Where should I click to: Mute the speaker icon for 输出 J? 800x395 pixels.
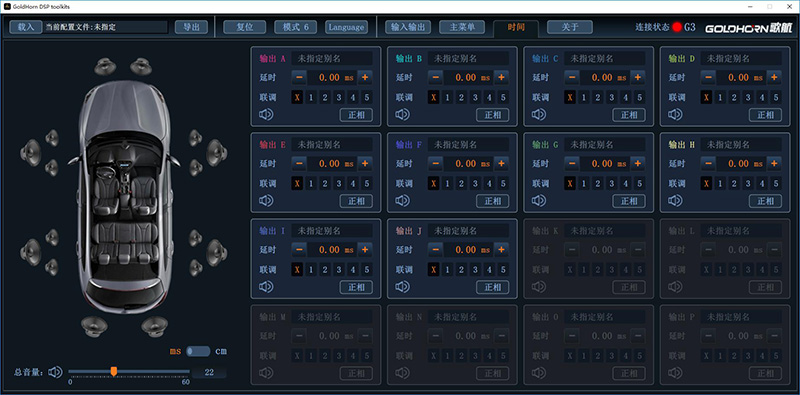pos(403,287)
